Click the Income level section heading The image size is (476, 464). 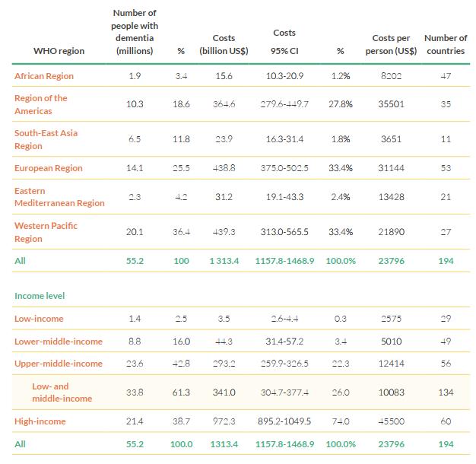click(x=39, y=295)
